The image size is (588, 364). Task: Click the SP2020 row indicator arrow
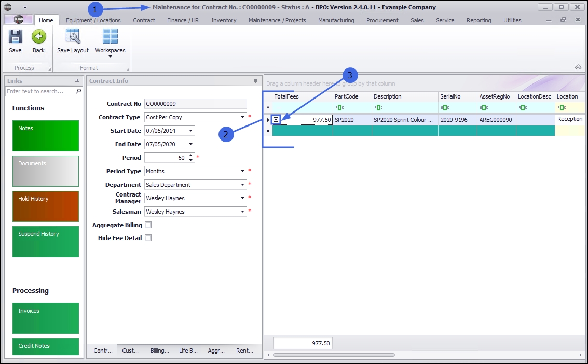point(268,120)
